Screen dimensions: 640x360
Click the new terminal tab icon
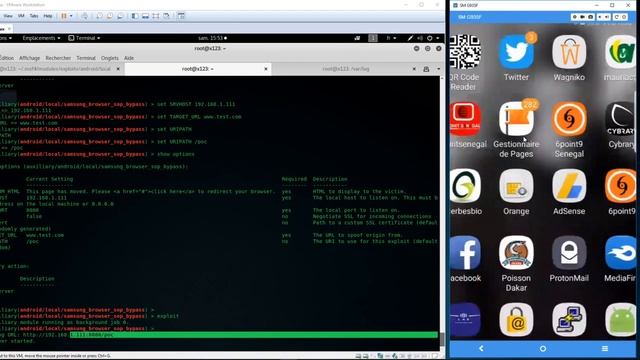(426, 69)
